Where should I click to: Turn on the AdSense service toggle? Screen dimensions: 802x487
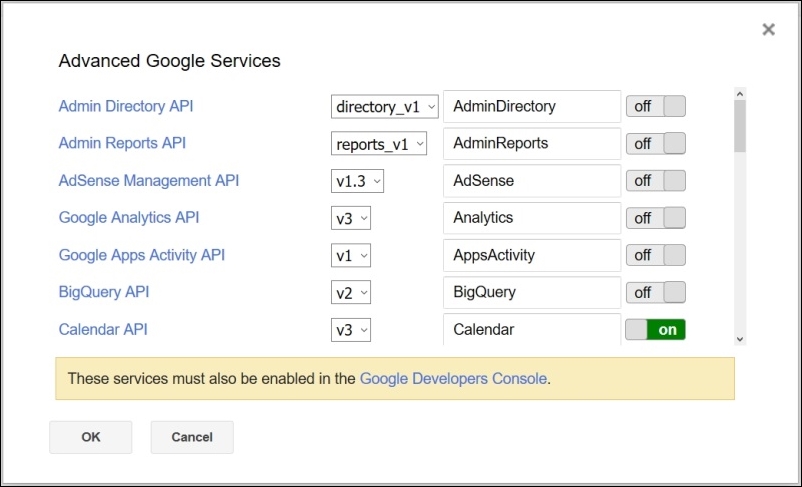[656, 181]
